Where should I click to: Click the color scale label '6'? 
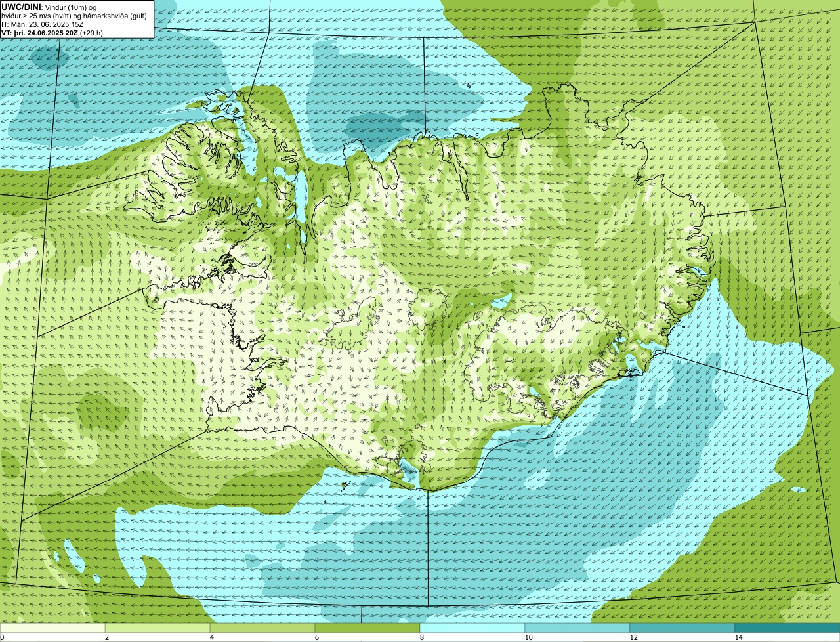click(x=316, y=637)
